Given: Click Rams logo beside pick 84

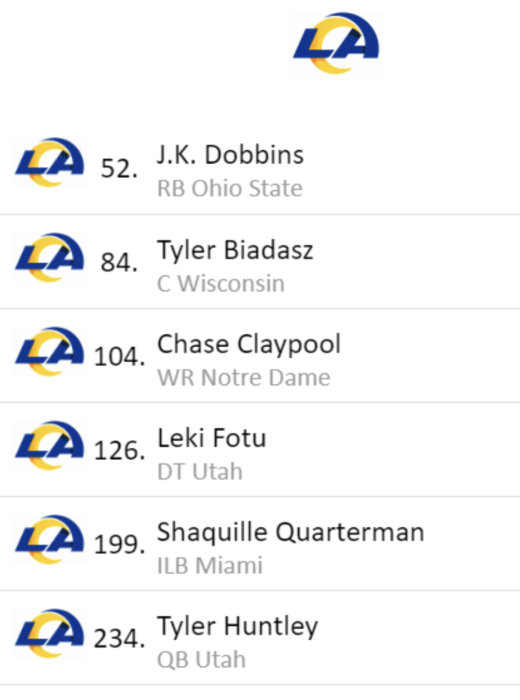Looking at the screenshot, I should click(x=50, y=257).
